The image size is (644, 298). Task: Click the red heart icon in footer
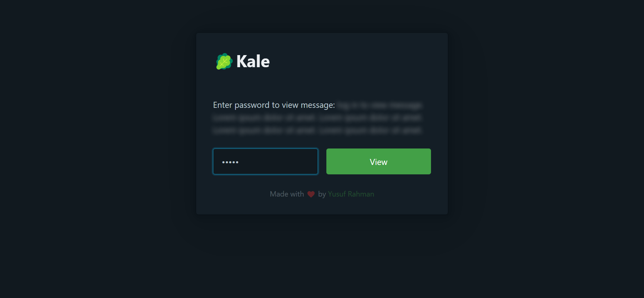[311, 194]
